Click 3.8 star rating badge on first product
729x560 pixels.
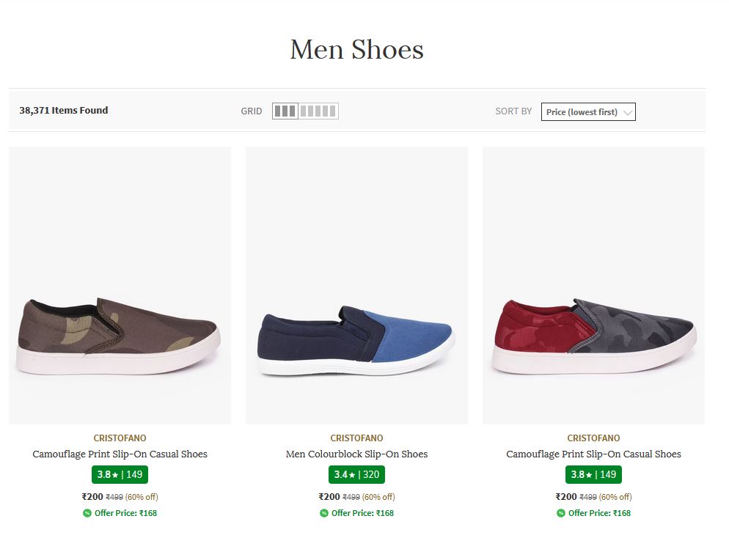click(120, 474)
